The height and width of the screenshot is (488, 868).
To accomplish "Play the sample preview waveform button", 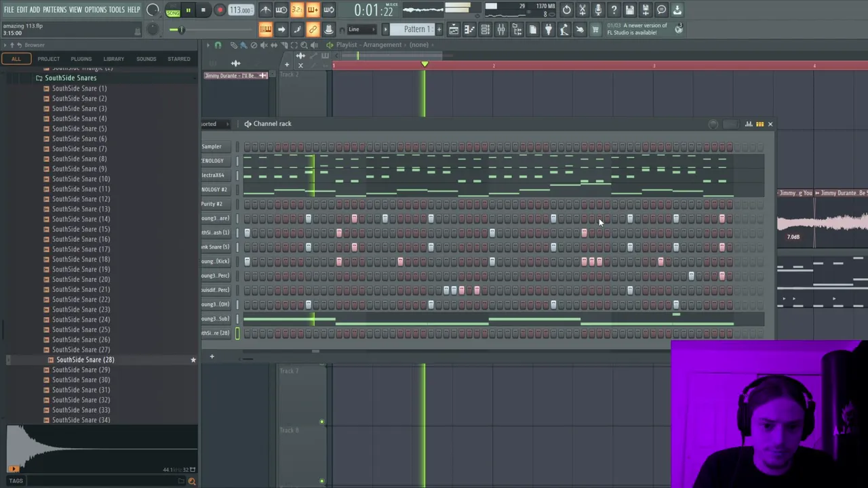I will 14,468.
